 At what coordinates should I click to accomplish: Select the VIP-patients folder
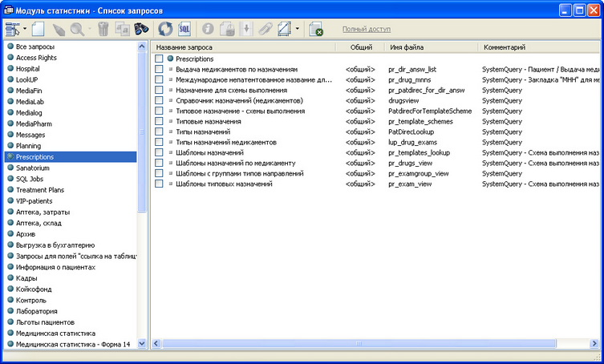tap(34, 201)
